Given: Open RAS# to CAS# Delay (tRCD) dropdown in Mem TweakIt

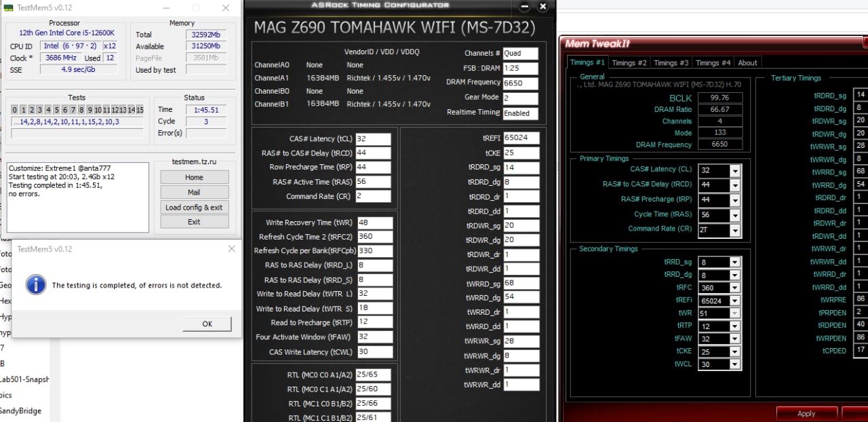Looking at the screenshot, I should click(735, 185).
